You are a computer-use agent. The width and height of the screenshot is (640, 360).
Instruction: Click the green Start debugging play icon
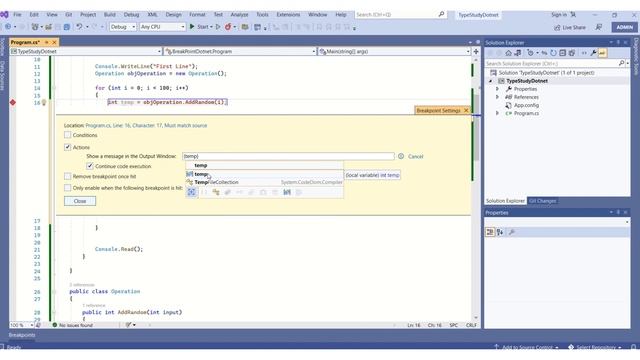(x=192, y=27)
